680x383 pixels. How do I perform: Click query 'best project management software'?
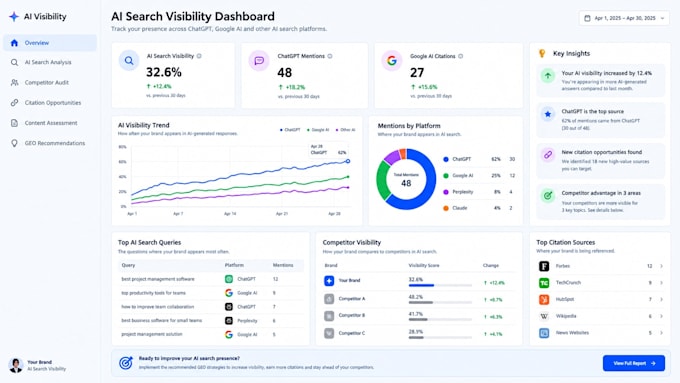coord(158,279)
